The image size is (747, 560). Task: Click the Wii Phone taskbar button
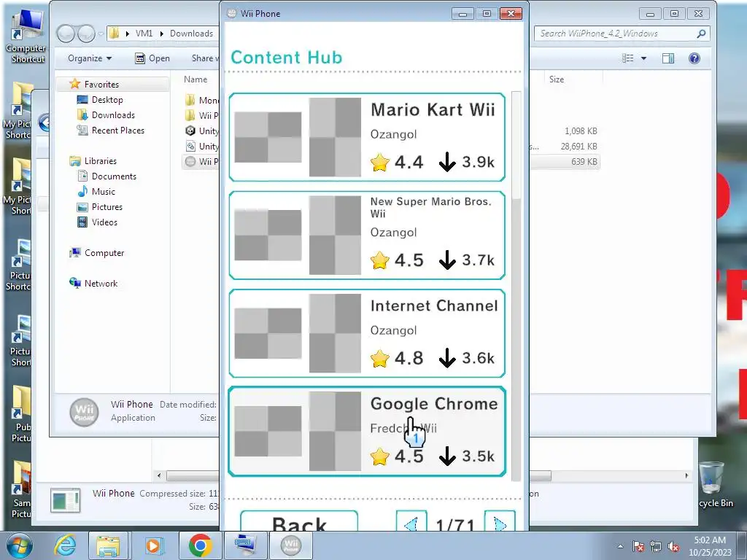pos(291,545)
